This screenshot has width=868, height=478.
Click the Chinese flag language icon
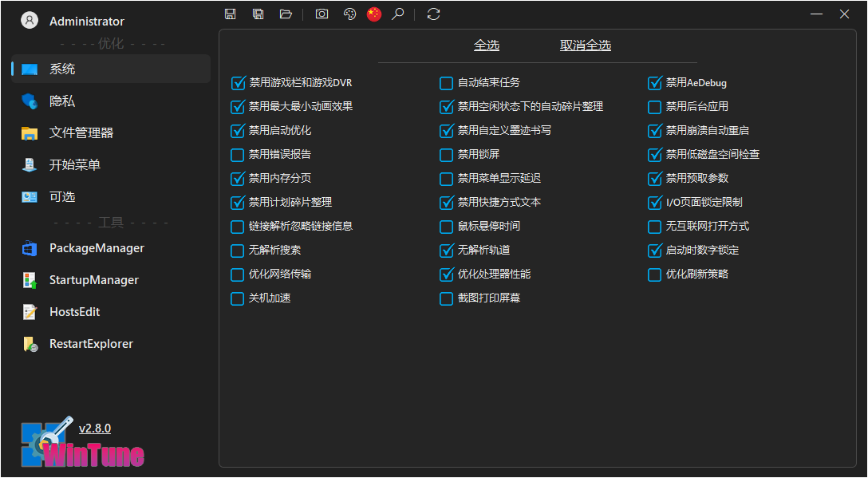click(x=374, y=14)
